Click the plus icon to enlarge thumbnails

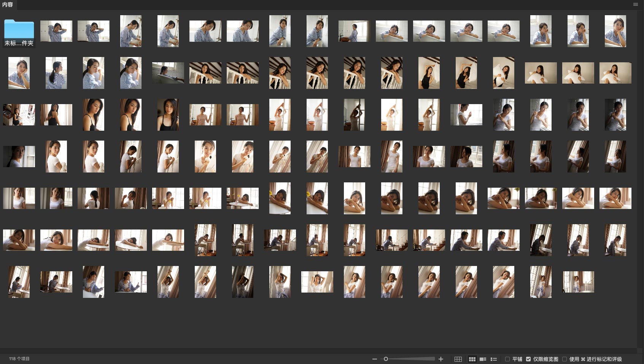[x=441, y=359]
